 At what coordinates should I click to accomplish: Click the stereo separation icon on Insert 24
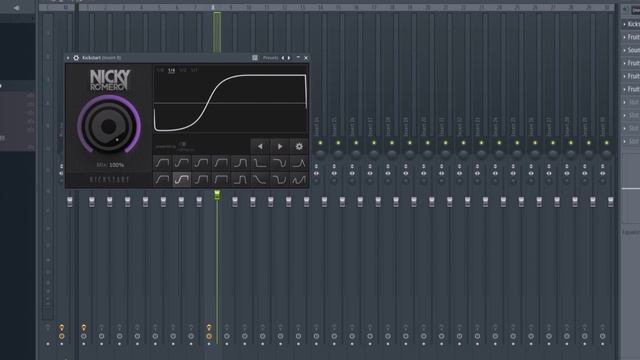point(495,173)
